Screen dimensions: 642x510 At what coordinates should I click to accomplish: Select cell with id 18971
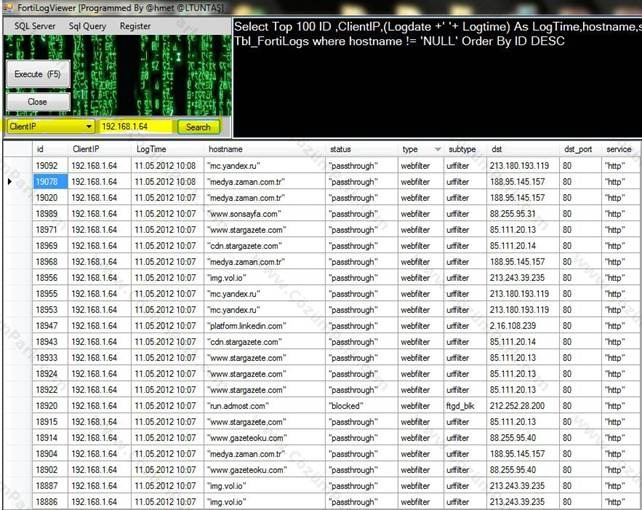(50, 230)
